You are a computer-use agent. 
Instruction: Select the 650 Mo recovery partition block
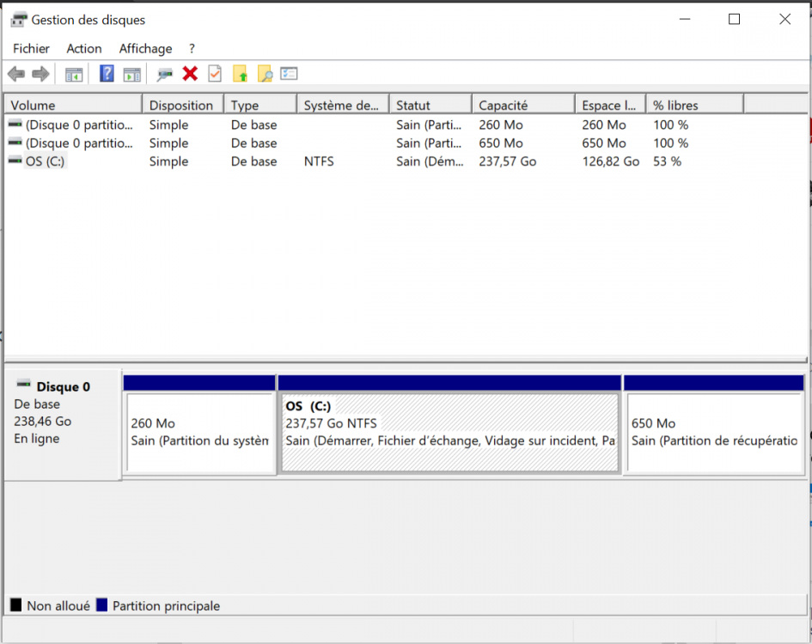click(x=715, y=432)
